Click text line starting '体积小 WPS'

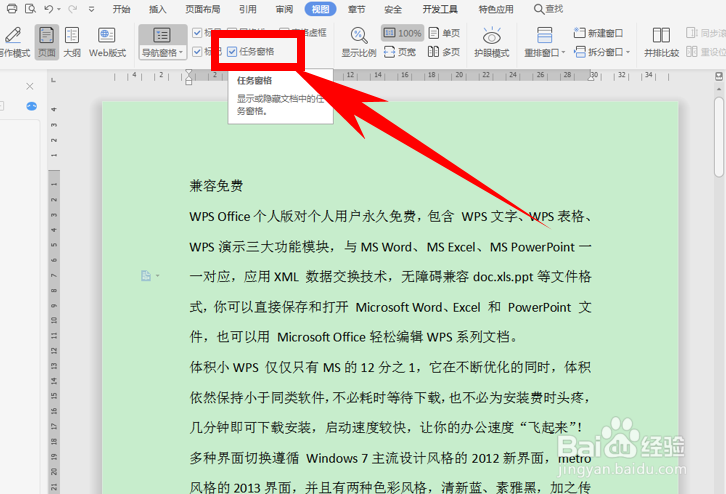click(390, 367)
